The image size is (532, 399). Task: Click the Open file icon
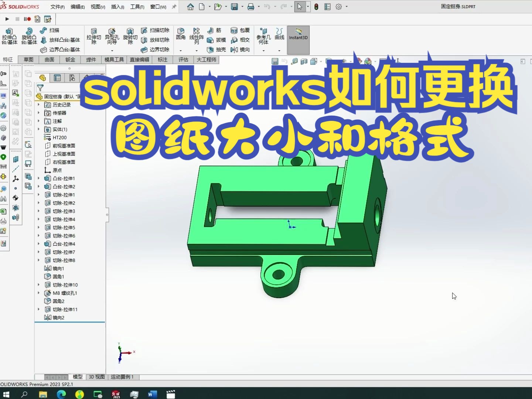click(x=218, y=7)
